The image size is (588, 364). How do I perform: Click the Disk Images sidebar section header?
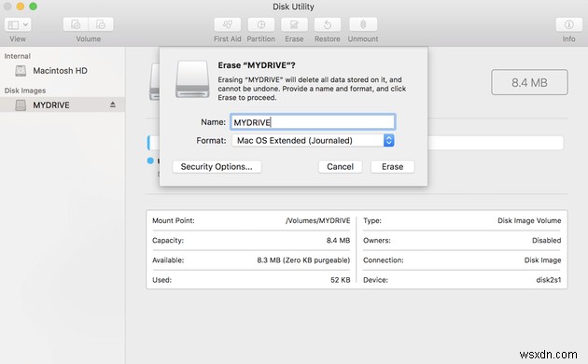(x=25, y=91)
